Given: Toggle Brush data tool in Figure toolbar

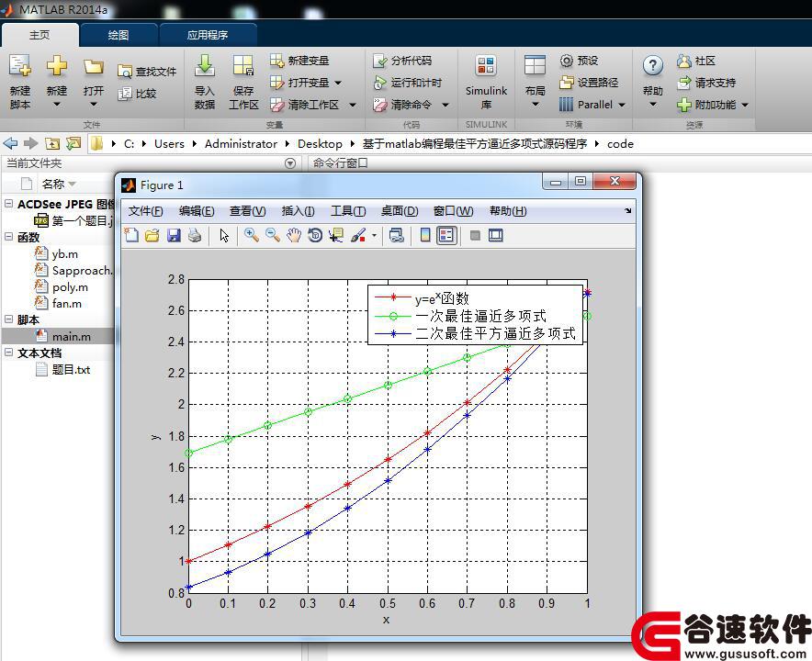Looking at the screenshot, I should click(358, 236).
